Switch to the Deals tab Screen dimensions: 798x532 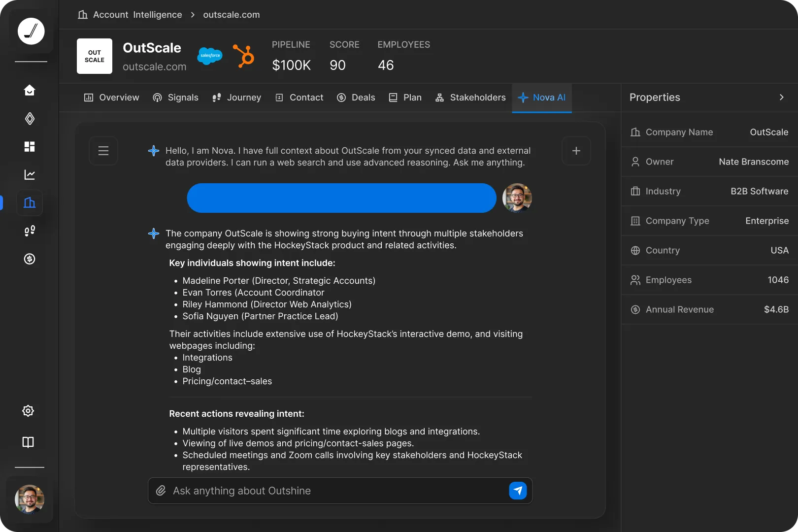pyautogui.click(x=356, y=98)
